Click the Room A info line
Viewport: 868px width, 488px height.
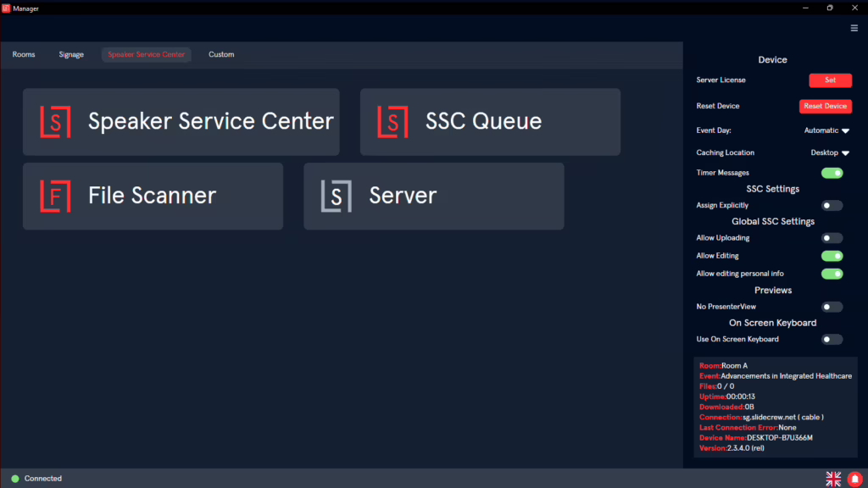(724, 366)
